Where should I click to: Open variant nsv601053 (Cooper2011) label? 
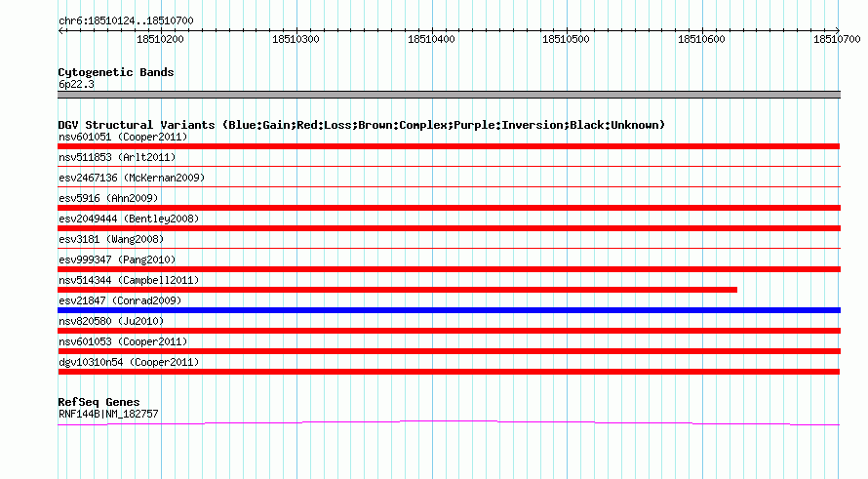pos(123,341)
